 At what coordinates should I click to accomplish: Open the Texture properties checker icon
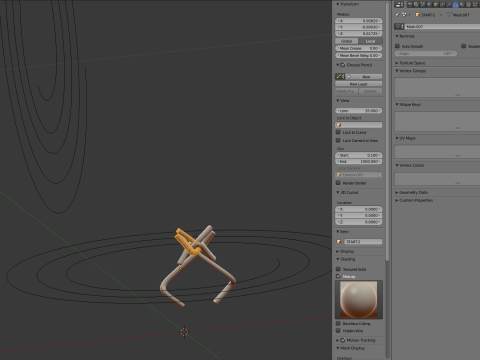coord(469,4)
